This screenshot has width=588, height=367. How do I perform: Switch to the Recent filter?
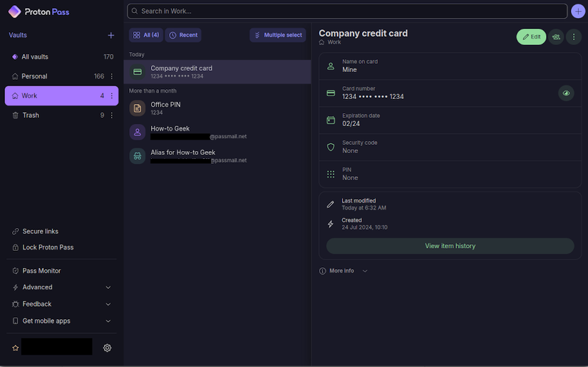(x=183, y=35)
